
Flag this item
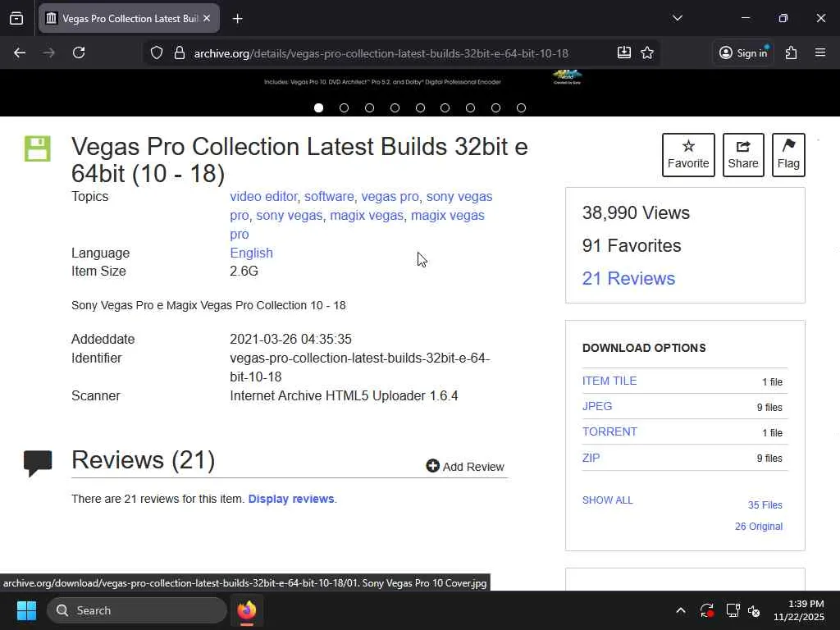[788, 155]
